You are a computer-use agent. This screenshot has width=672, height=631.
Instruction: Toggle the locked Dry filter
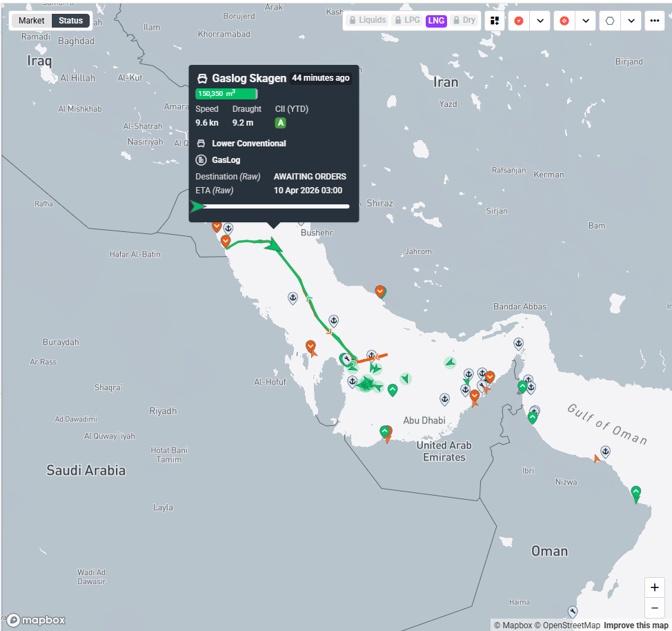pos(464,20)
